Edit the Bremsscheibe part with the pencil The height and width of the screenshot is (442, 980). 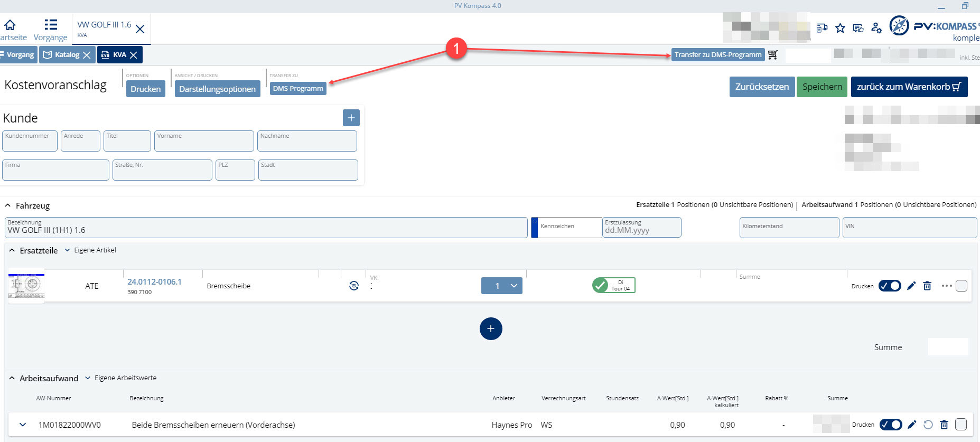(911, 286)
